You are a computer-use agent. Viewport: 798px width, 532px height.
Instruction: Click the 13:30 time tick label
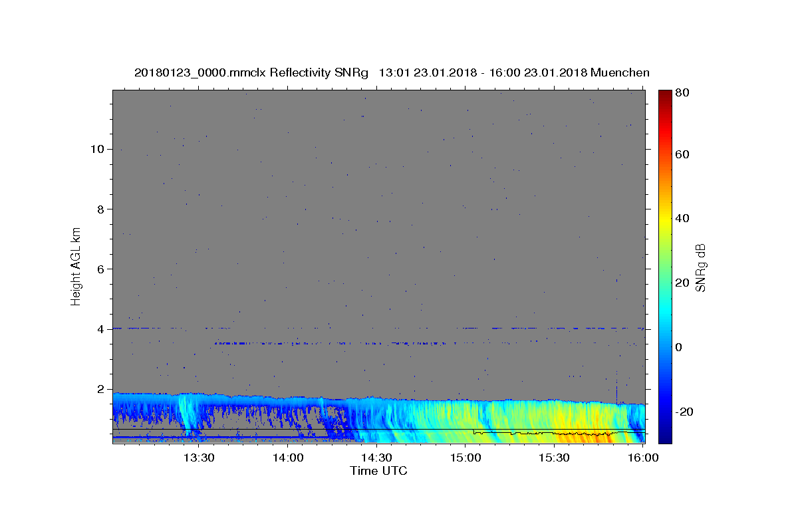point(199,458)
